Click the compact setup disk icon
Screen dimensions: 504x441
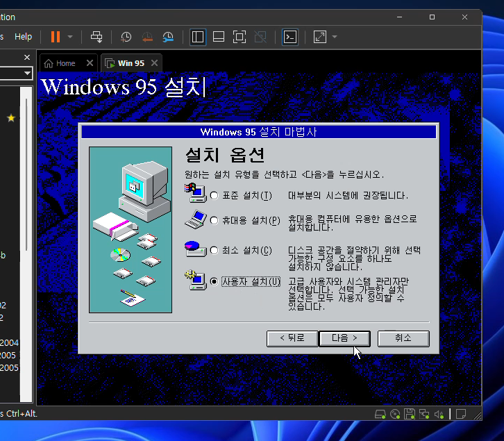(196, 249)
